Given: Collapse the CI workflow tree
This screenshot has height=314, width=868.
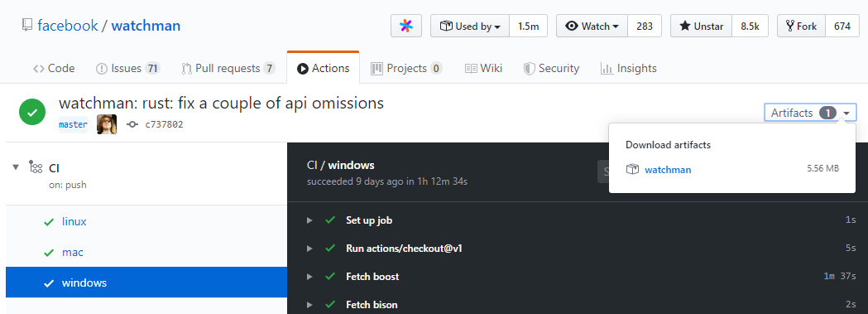Looking at the screenshot, I should pyautogui.click(x=16, y=167).
